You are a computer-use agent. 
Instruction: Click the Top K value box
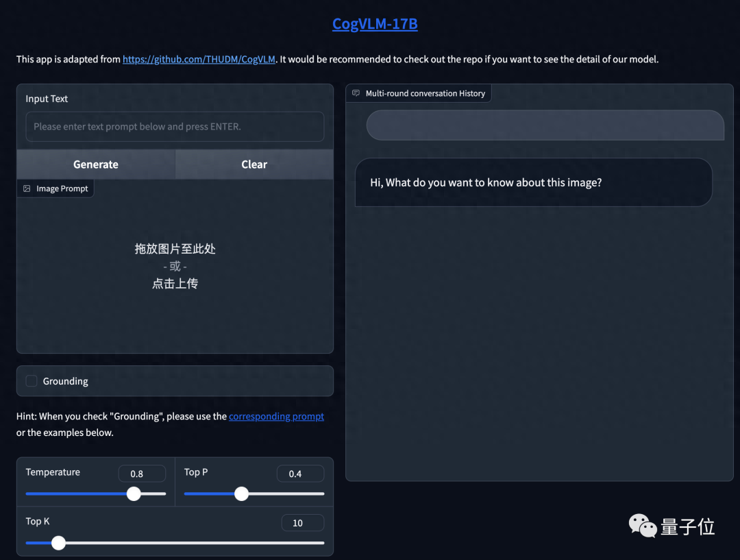click(302, 523)
